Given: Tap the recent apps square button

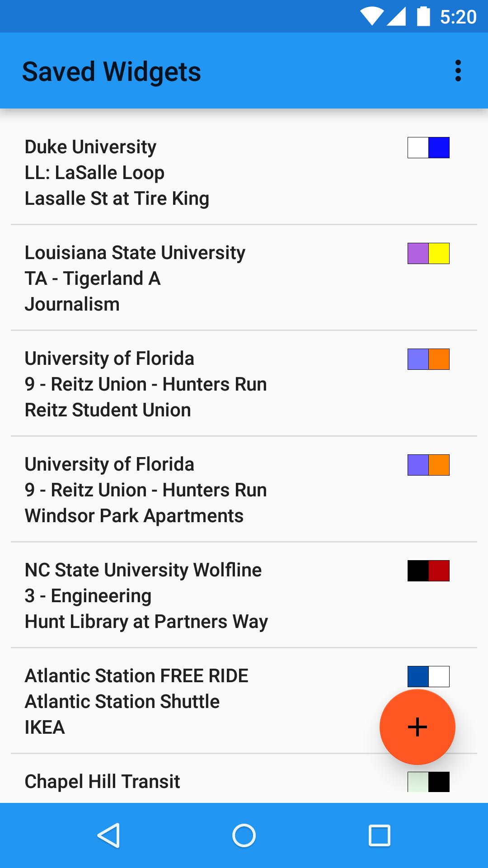Looking at the screenshot, I should tap(379, 835).
